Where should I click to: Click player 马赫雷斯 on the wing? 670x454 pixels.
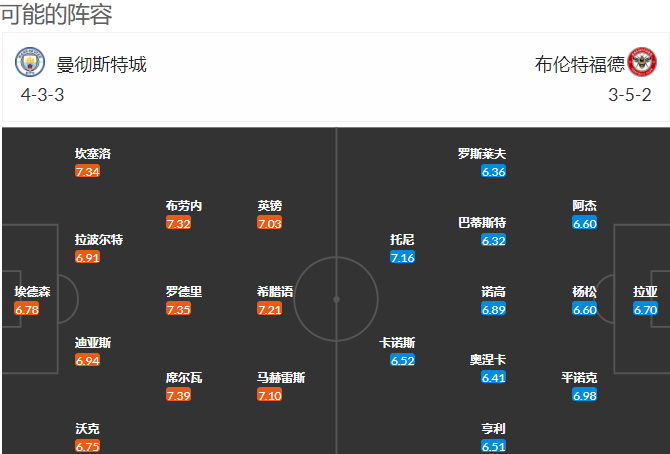coord(281,386)
